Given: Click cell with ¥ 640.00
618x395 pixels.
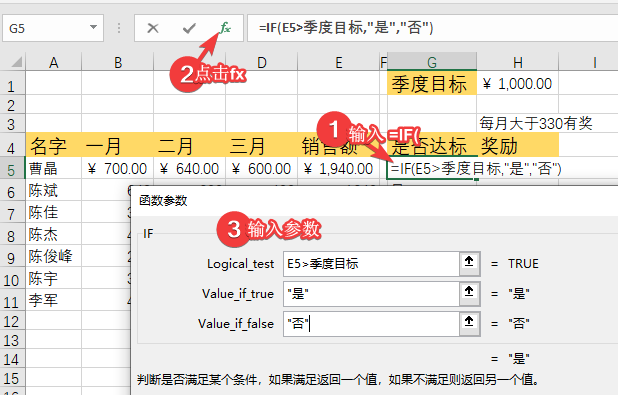Looking at the screenshot, I should [x=190, y=169].
